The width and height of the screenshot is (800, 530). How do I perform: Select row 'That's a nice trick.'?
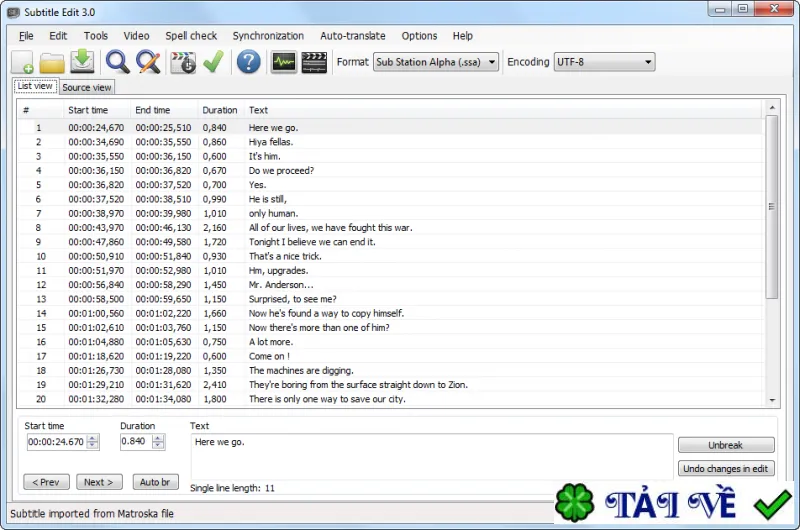click(390, 256)
